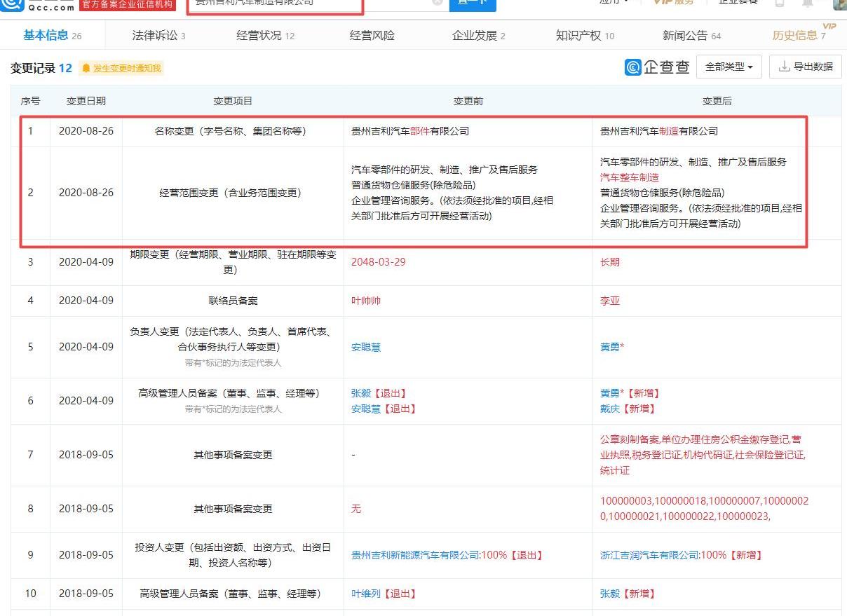847x616 pixels.
Task: Select 其他事项备案变更 item in row 7
Action: pos(233,455)
